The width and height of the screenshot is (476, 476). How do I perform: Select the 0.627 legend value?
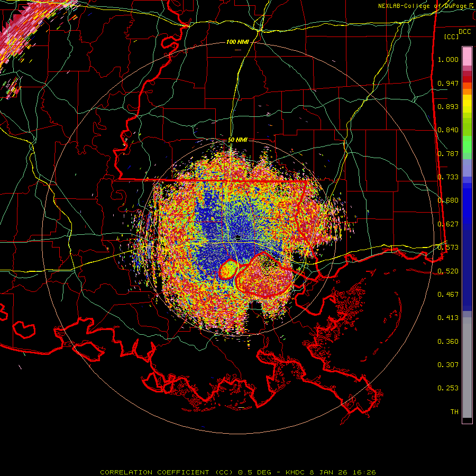(448, 224)
